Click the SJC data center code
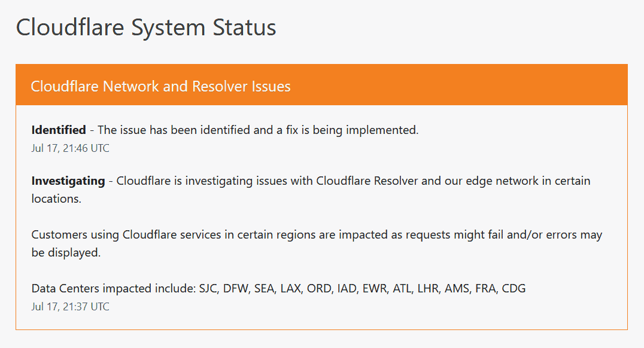The image size is (644, 348). [208, 288]
